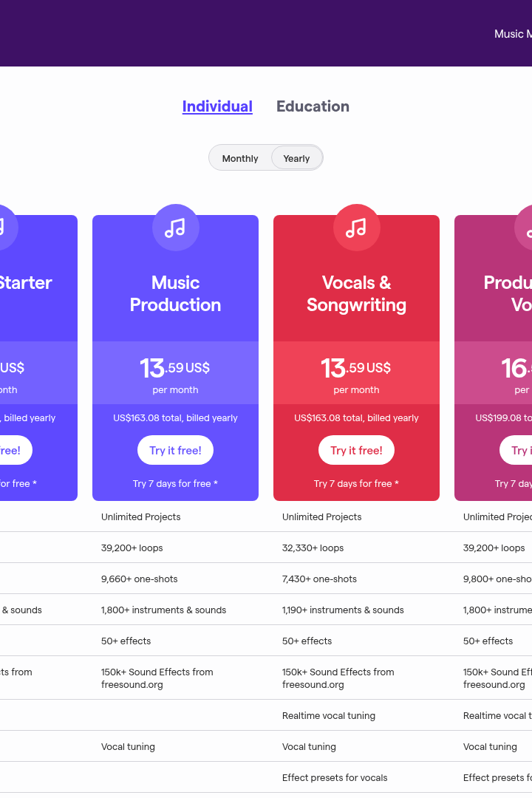Try Vocals & Songwriting plan for free
This screenshot has width=532, height=798.
click(x=356, y=451)
